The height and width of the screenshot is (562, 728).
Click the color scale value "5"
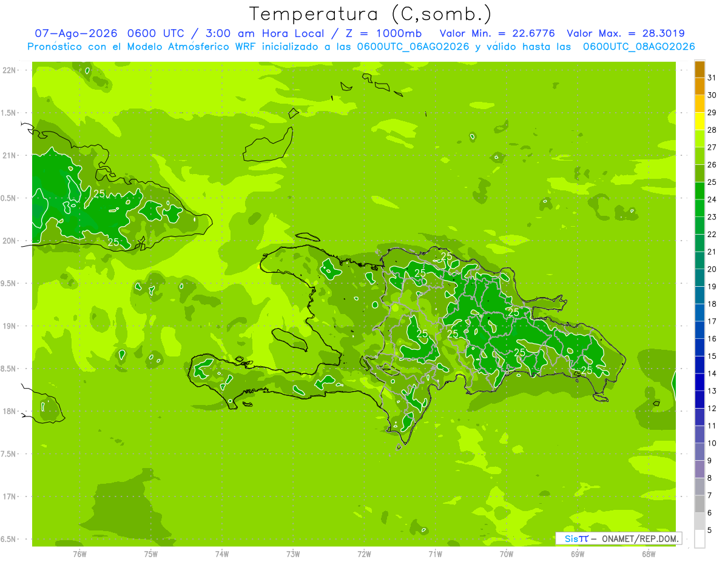pos(710,530)
